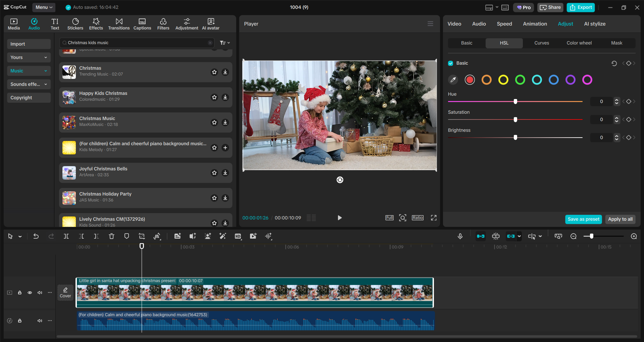This screenshot has height=342, width=644.
Task: Toggle visibility of the video track
Action: 30,293
